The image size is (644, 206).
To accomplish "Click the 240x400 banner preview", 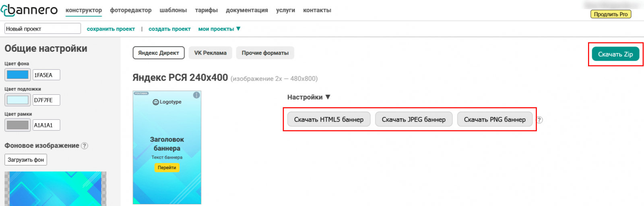I will click(167, 147).
